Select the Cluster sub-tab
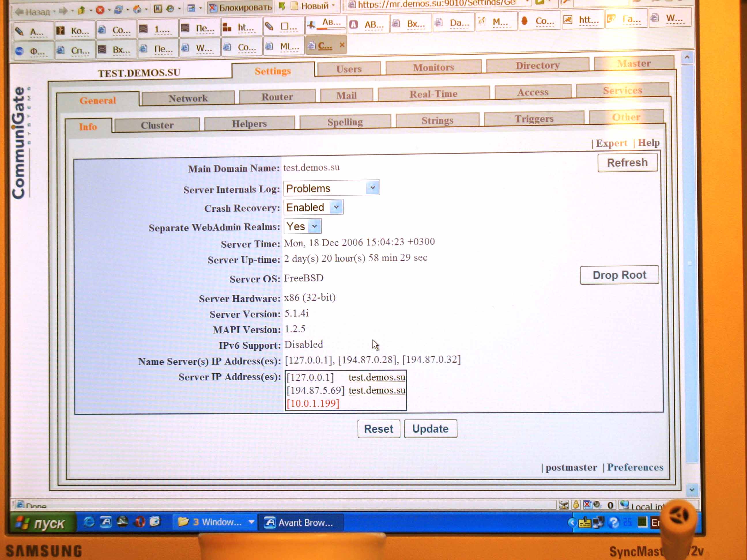This screenshot has width=747, height=560. click(157, 125)
